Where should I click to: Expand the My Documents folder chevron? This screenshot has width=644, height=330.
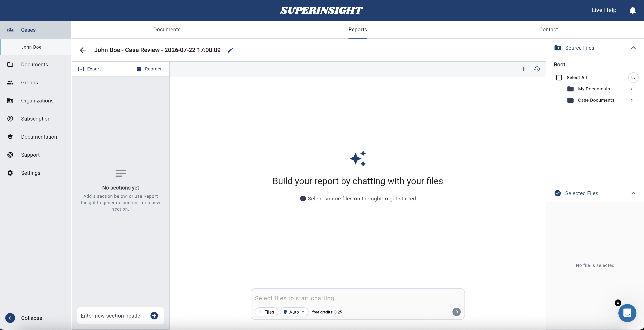coord(632,89)
